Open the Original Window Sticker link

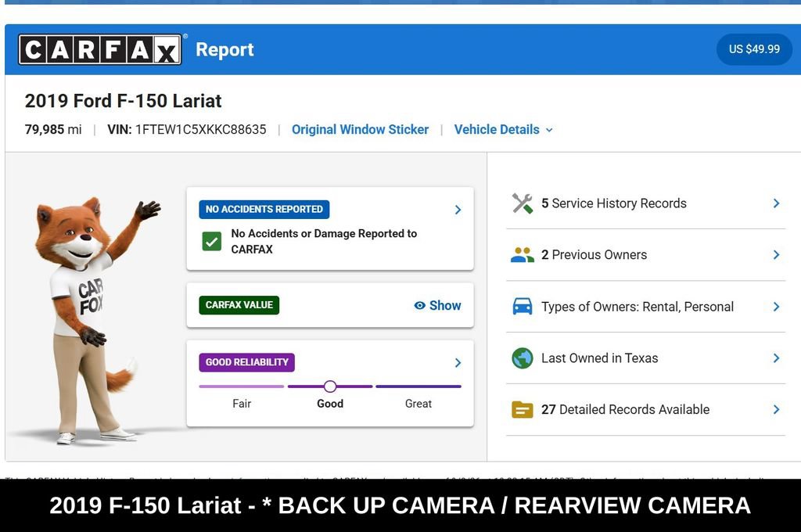360,130
